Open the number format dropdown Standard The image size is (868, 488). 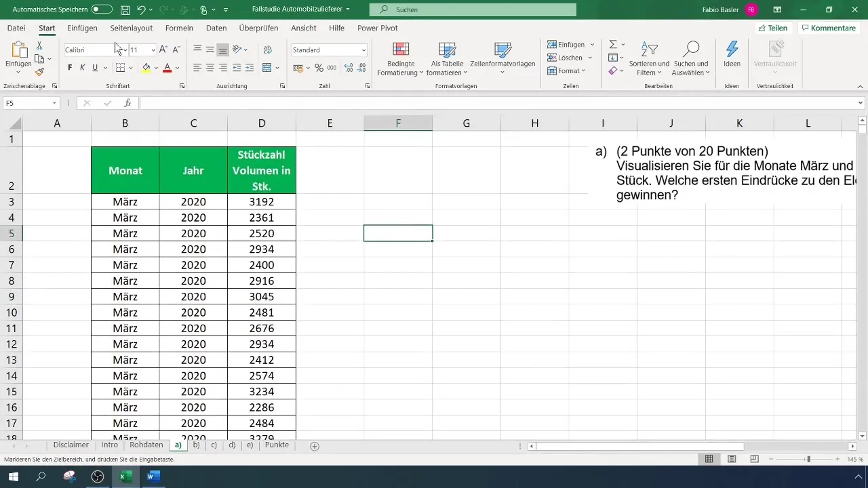tap(363, 50)
